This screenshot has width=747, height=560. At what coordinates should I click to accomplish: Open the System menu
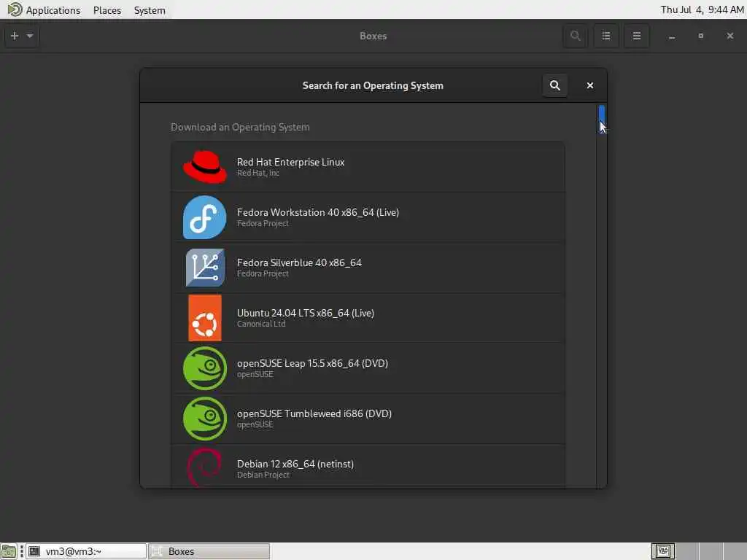tap(150, 10)
